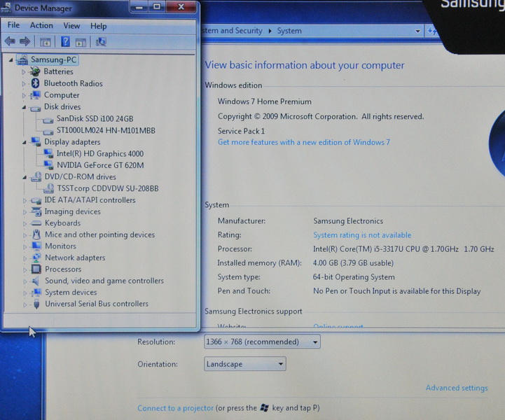The height and width of the screenshot is (420, 505).
Task: Click the Network adapters icon
Action: coord(36,258)
